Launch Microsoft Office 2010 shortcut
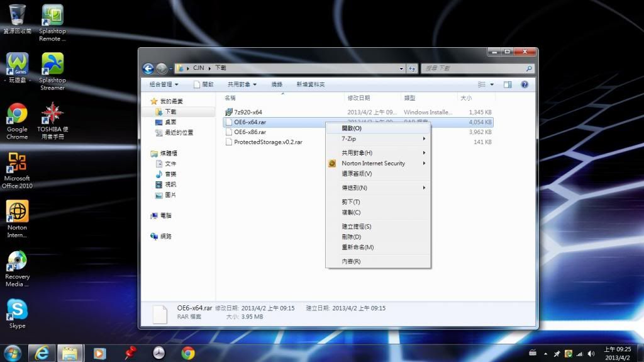The image size is (644, 362). [x=17, y=171]
